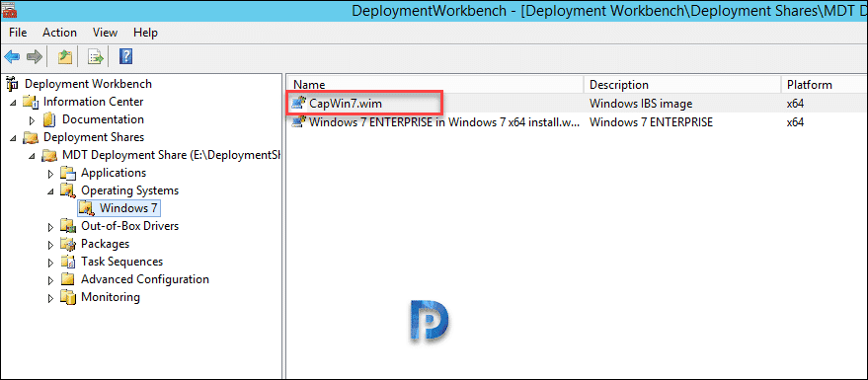868x380 pixels.
Task: Click the MDT Deployment Share folder icon
Action: tap(49, 155)
